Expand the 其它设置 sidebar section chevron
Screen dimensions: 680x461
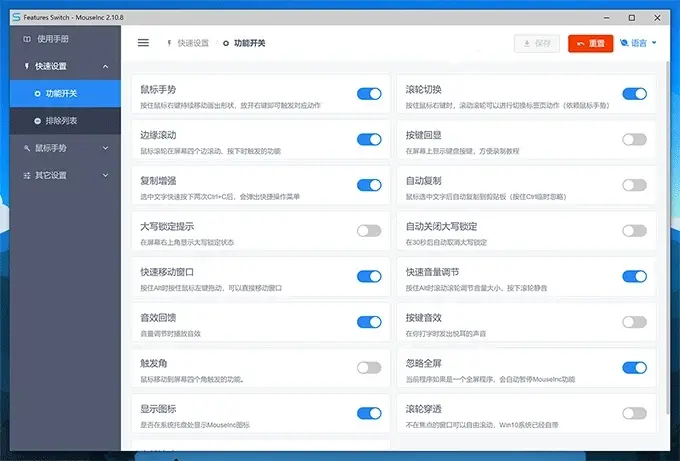coord(106,175)
